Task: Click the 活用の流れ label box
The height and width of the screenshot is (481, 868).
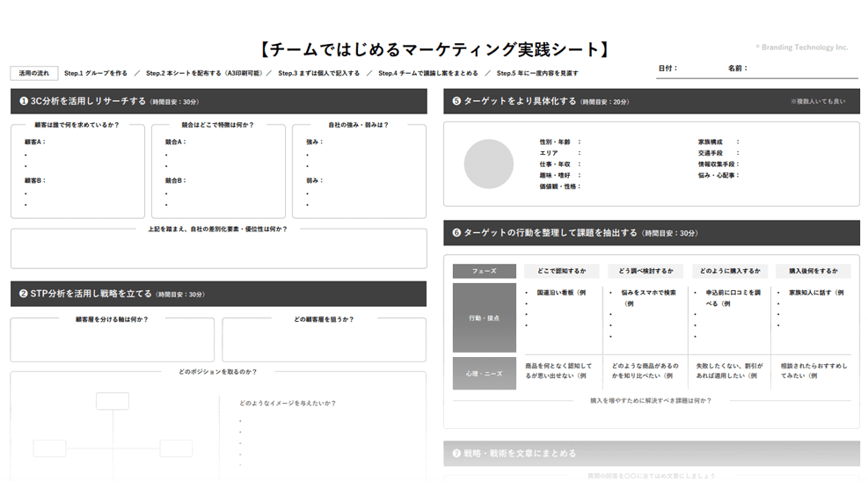Action: (35, 73)
